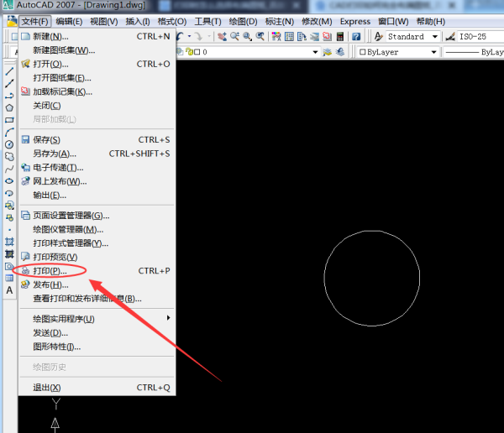The height and width of the screenshot is (433, 504).
Task: Select the Gradient fill tool
Action: point(9,253)
